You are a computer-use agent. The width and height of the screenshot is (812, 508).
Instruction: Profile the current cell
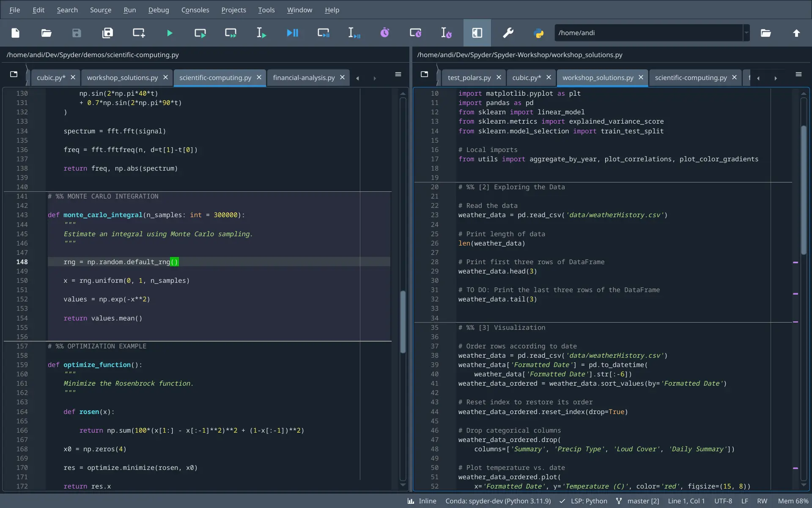[415, 33]
